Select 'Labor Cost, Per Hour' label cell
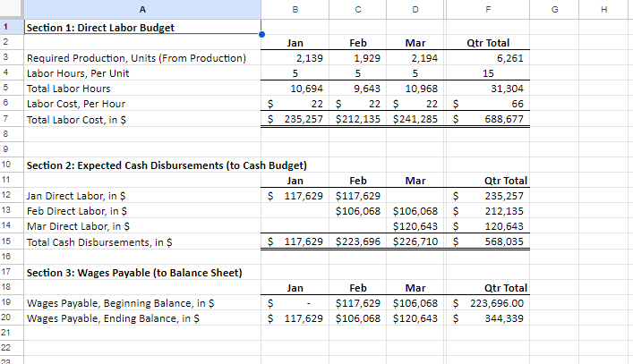The height and width of the screenshot is (364, 633). [x=142, y=104]
